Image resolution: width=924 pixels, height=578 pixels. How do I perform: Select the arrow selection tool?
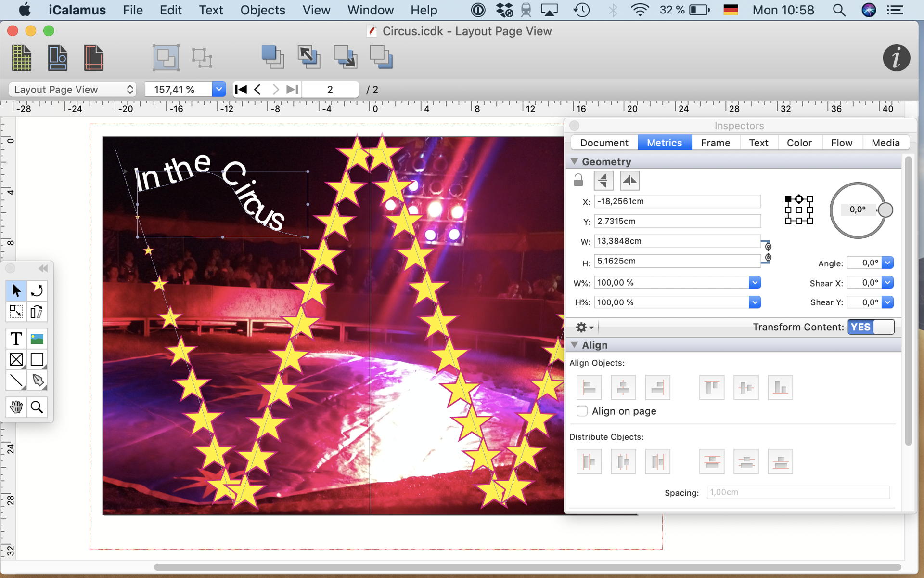pos(16,290)
